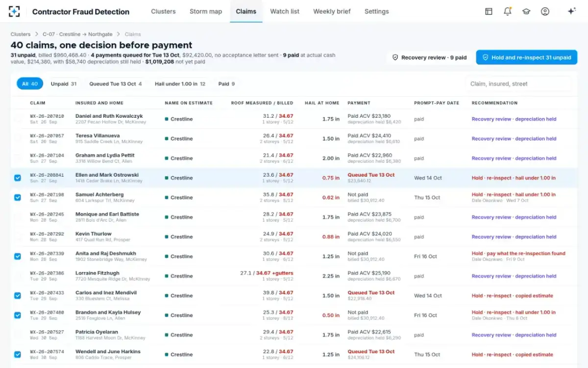Click the Claims breadcrumb item

(x=133, y=34)
